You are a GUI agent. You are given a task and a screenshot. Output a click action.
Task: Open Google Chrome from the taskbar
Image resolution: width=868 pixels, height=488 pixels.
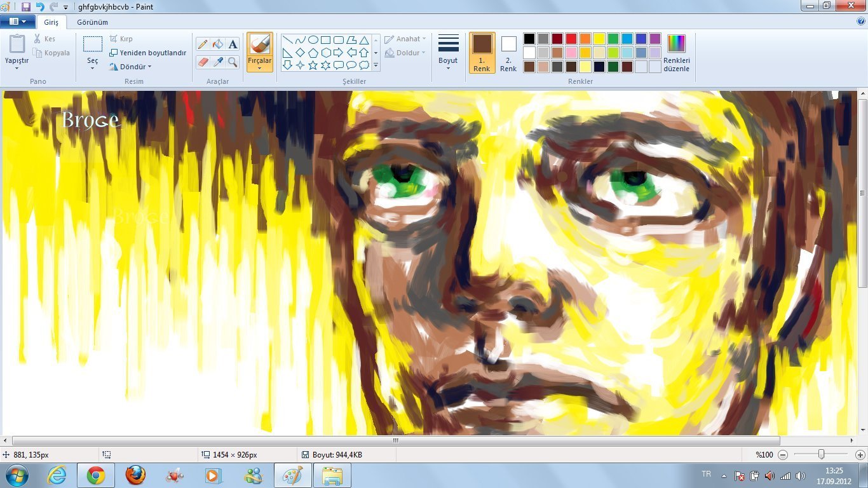[96, 475]
